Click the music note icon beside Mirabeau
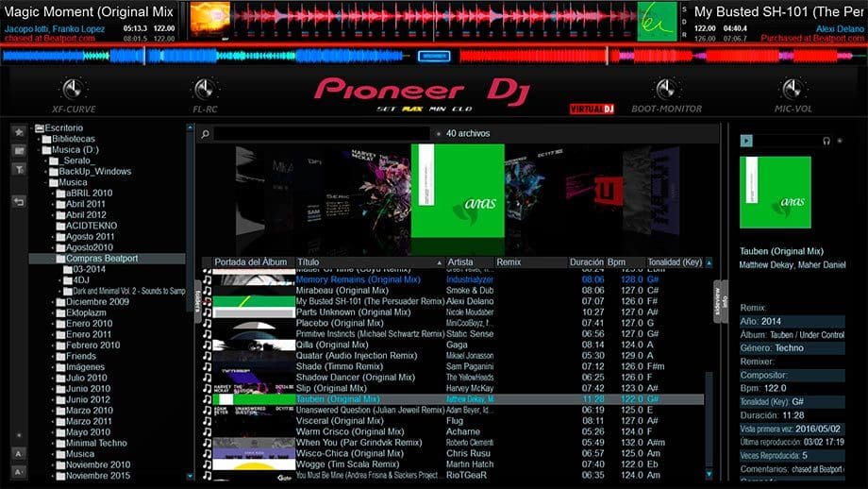868x489 pixels. click(x=207, y=290)
